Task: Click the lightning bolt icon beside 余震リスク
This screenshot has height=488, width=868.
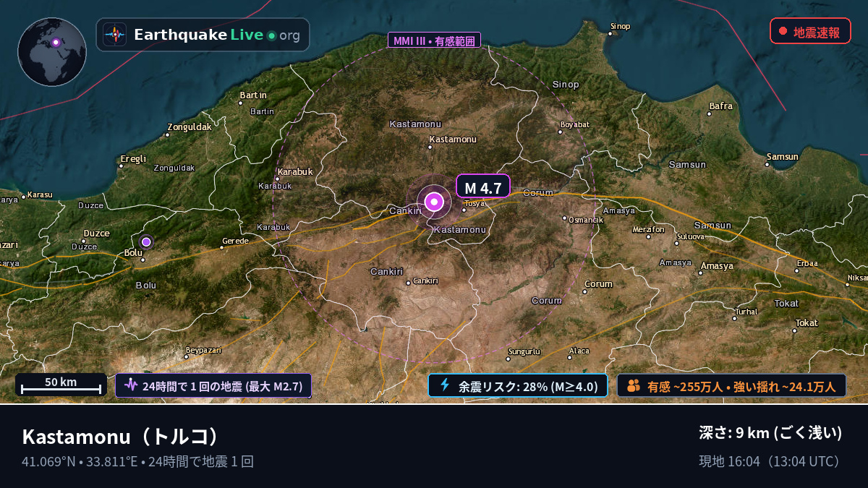Action: 445,385
